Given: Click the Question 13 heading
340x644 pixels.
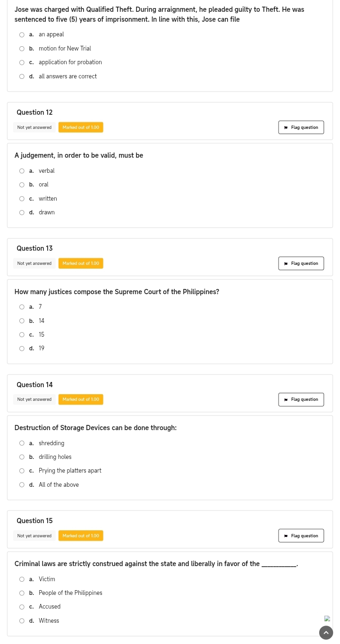Looking at the screenshot, I should [34, 248].
